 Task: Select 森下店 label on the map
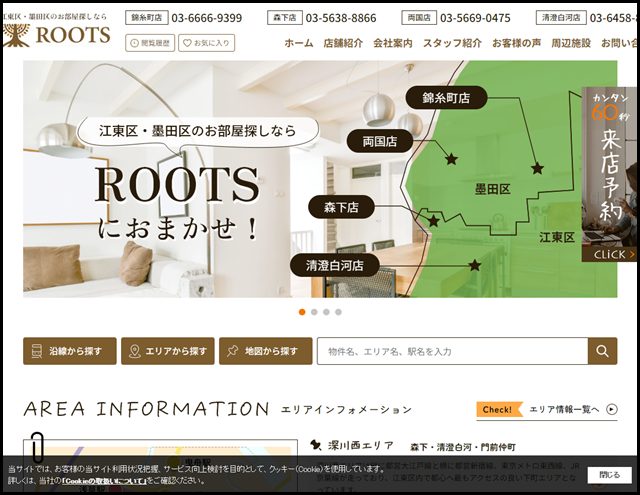[x=341, y=207]
